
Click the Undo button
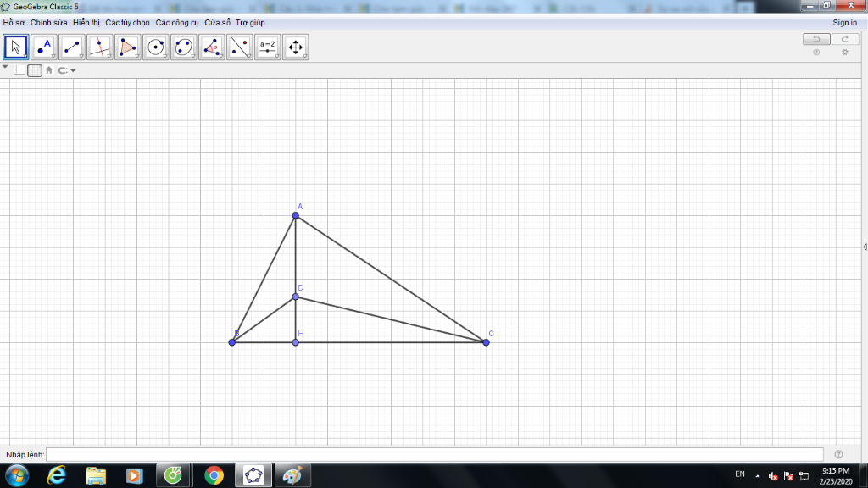pos(816,39)
